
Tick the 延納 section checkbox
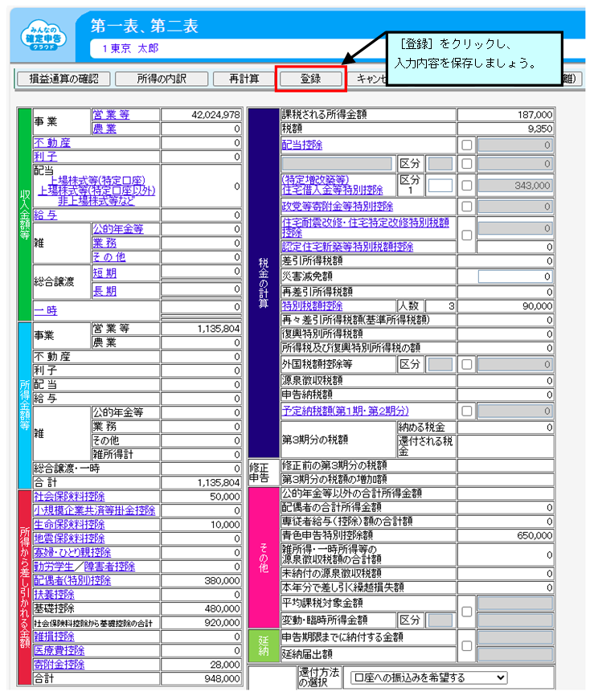[467, 645]
